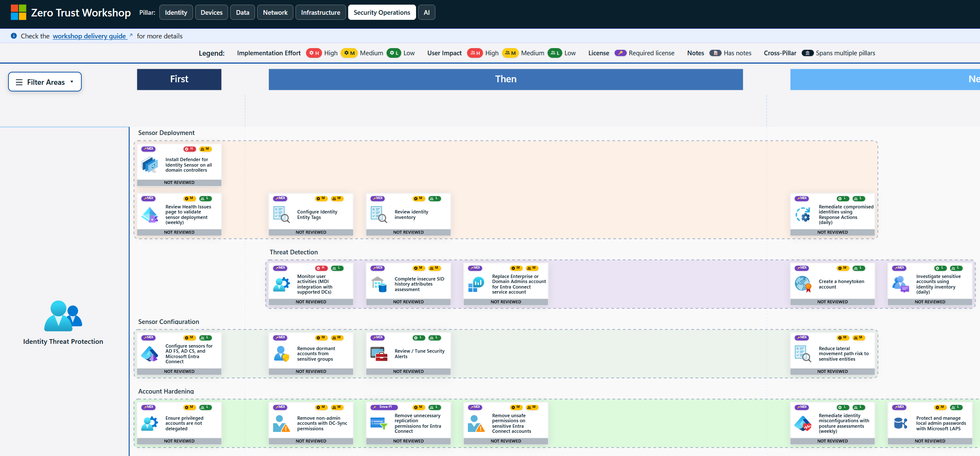
Task: Click Review / Tune Security Alerts icon
Action: 379,353
